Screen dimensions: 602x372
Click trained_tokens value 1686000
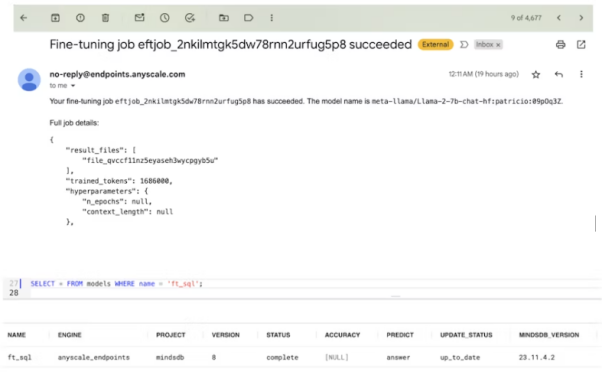(x=155, y=181)
